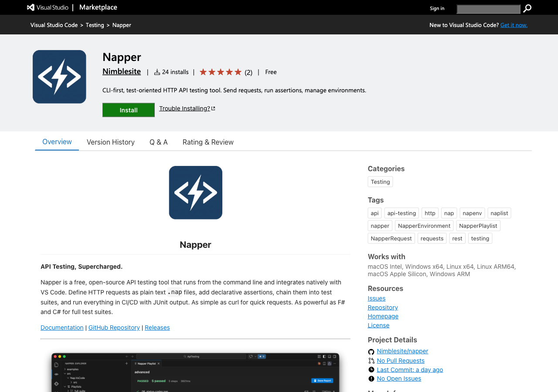Click the Napper overview heading

pyautogui.click(x=195, y=245)
